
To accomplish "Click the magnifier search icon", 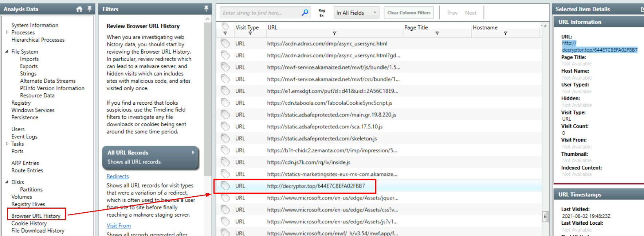I will (305, 13).
